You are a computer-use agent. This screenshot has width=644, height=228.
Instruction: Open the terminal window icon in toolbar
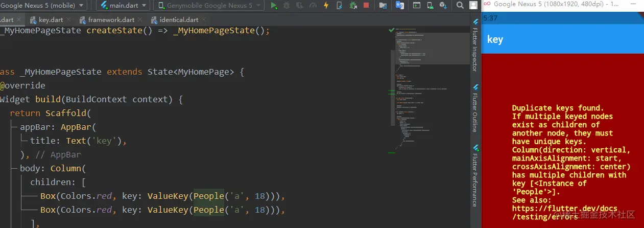pyautogui.click(x=417, y=6)
